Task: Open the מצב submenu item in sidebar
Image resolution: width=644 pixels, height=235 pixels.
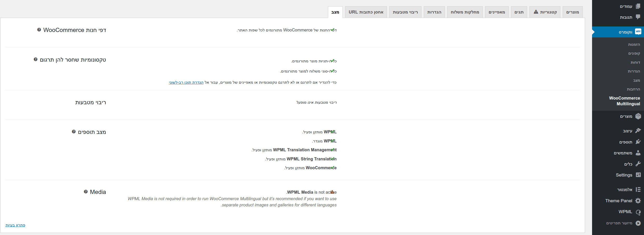Action: pyautogui.click(x=636, y=80)
